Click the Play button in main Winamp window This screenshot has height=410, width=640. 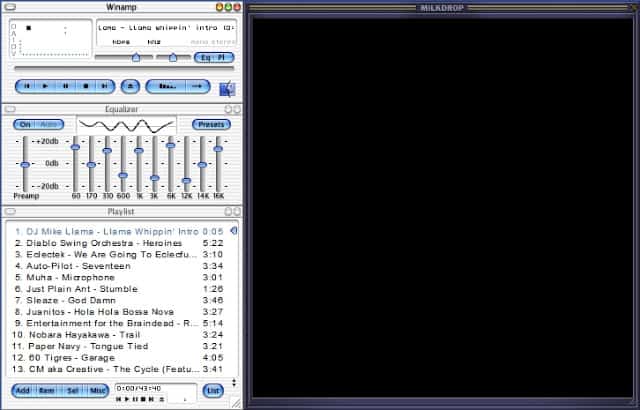click(x=45, y=86)
